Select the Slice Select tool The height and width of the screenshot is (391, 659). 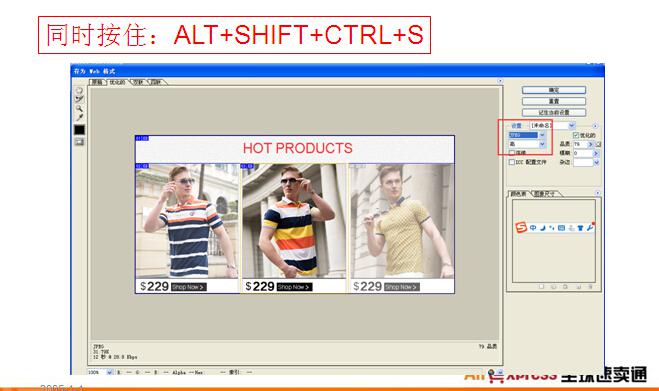tap(79, 99)
